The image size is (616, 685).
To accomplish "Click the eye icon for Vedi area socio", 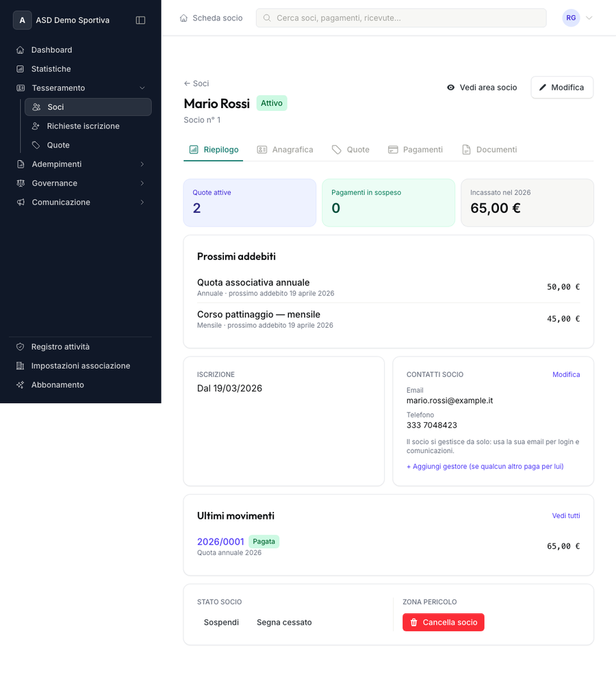I will 451,88.
